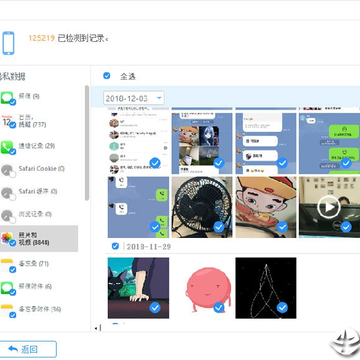Click the blue phone device icon
The width and height of the screenshot is (360, 360).
8,43
